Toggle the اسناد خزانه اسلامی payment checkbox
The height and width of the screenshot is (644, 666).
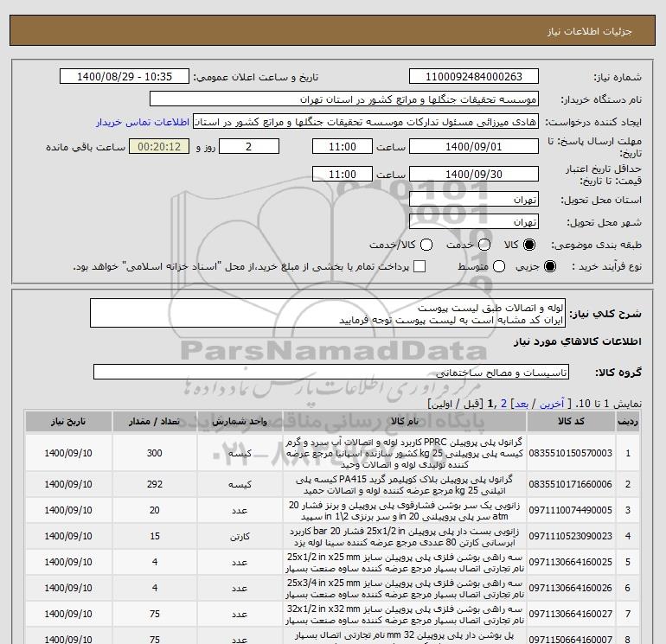click(419, 266)
